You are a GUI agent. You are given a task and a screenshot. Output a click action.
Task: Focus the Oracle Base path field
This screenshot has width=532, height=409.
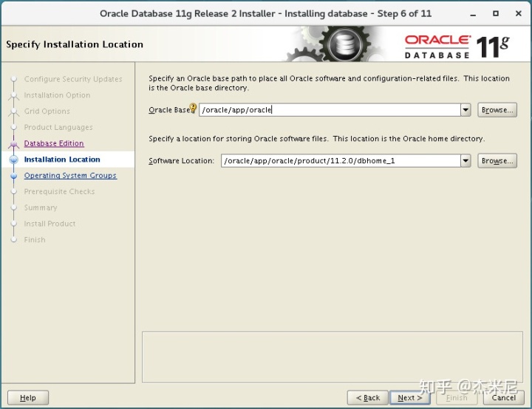[330, 110]
